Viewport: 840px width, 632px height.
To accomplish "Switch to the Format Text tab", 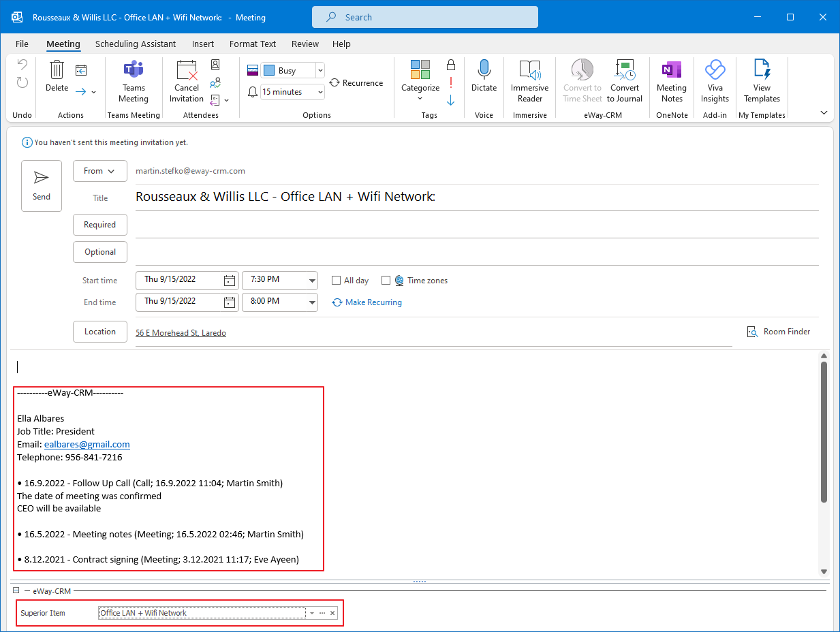I will 253,44.
